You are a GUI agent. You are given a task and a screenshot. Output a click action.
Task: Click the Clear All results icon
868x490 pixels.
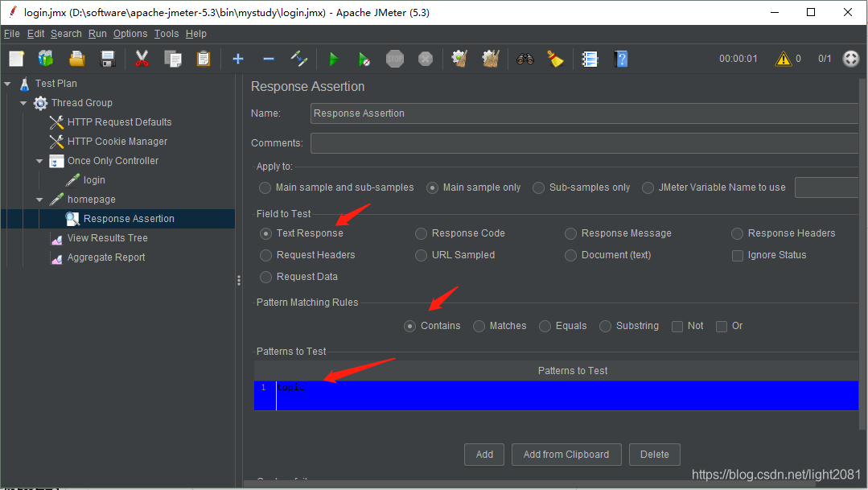coord(491,59)
